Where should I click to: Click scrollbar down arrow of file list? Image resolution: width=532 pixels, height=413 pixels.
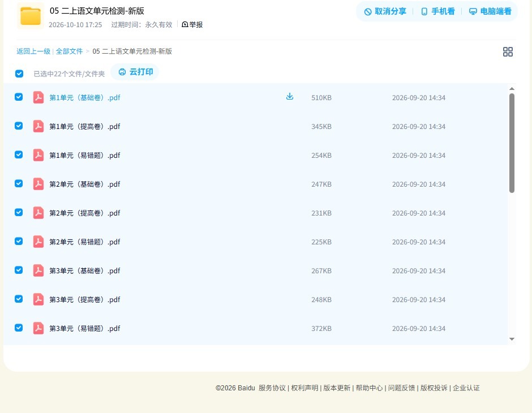tap(512, 339)
